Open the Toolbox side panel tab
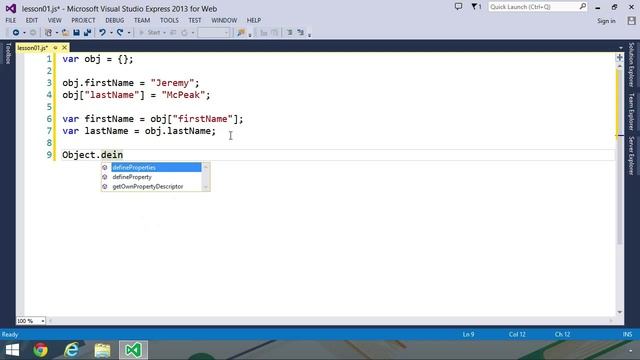 pyautogui.click(x=8, y=53)
